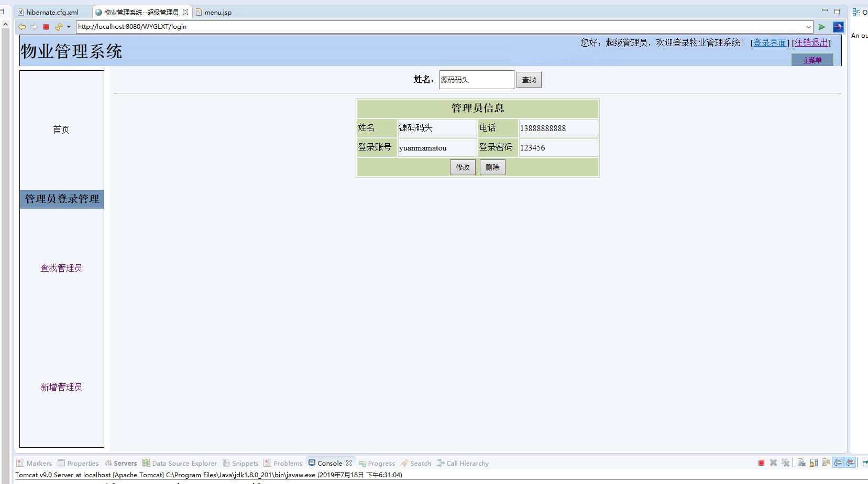Open the refresh button dropdown arrow
868x484 pixels.
pos(69,27)
